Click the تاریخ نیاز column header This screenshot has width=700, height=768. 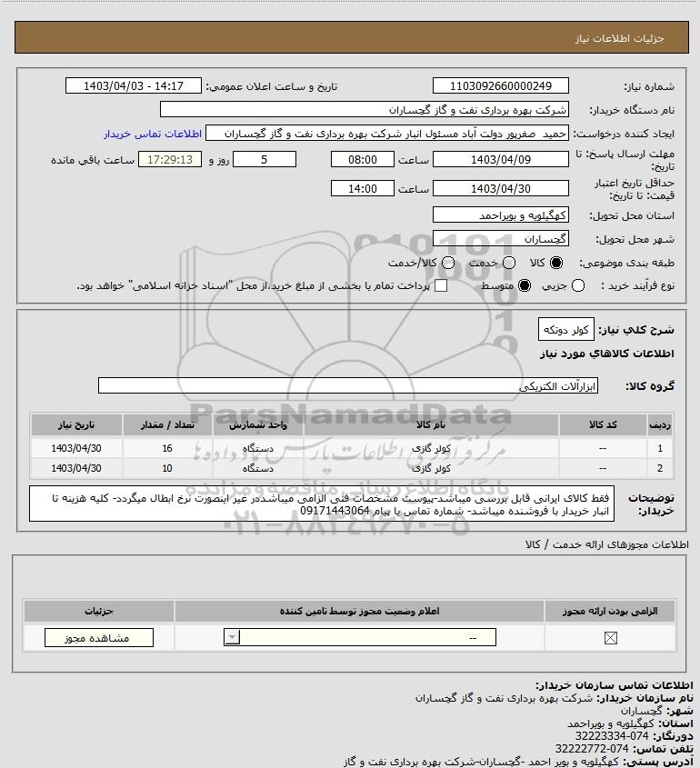(x=76, y=424)
